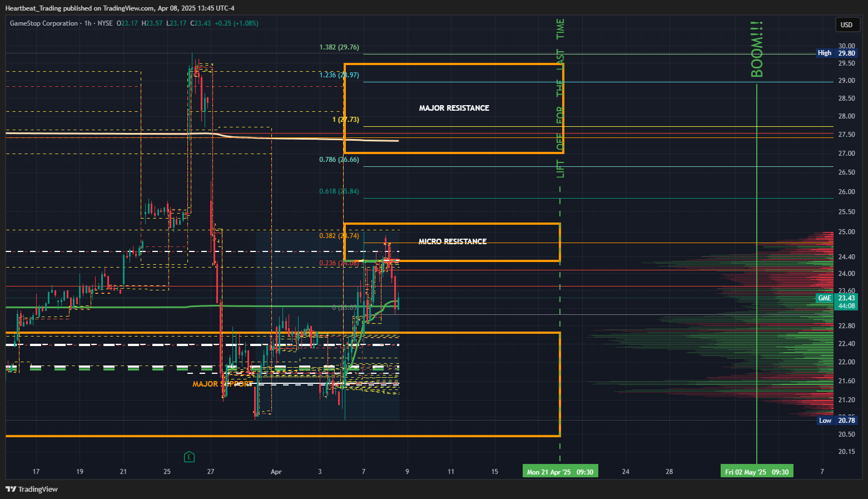The image size is (868, 499).
Task: Click the 15 date on time axis
Action: tap(495, 472)
